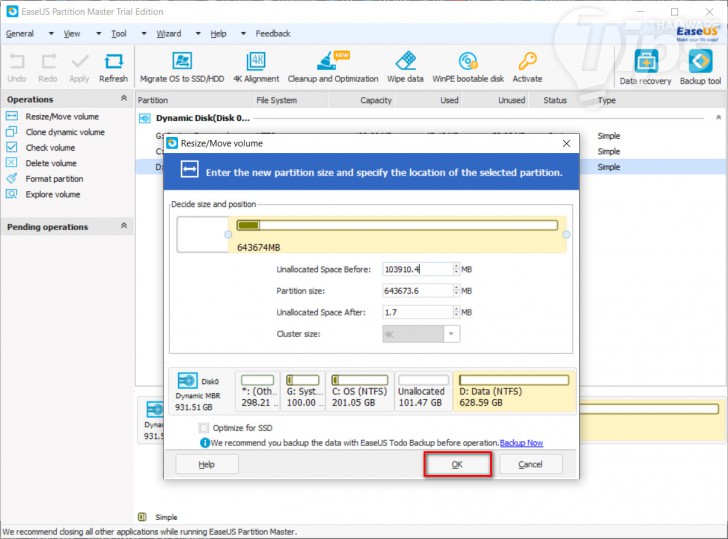Click the Disk0 icon in dialog disk map
Viewport: 728px width, 539px height.
(187, 381)
